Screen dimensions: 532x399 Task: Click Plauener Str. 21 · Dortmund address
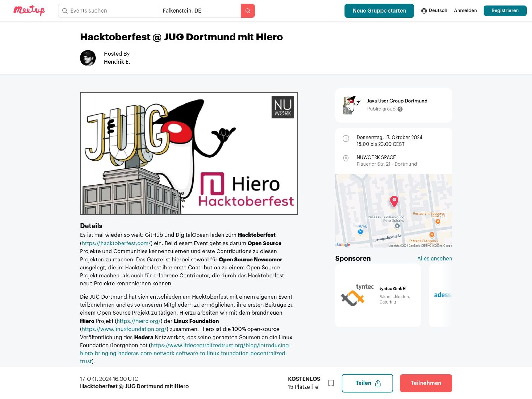[x=386, y=164]
